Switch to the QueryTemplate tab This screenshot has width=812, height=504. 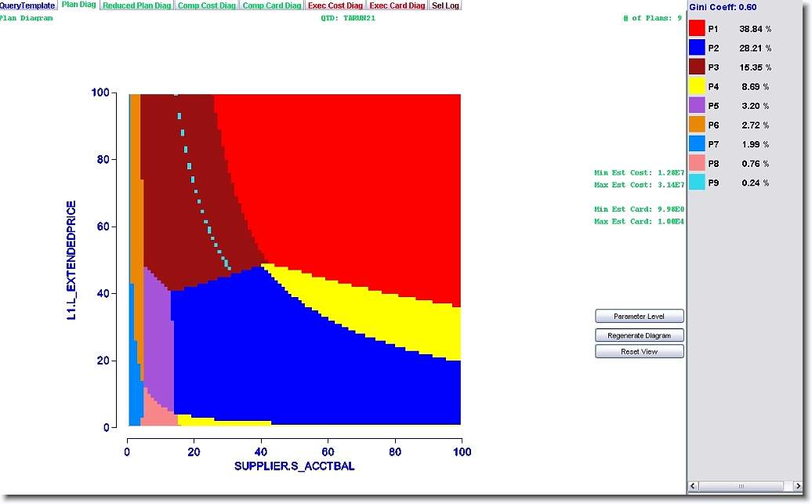[27, 5]
